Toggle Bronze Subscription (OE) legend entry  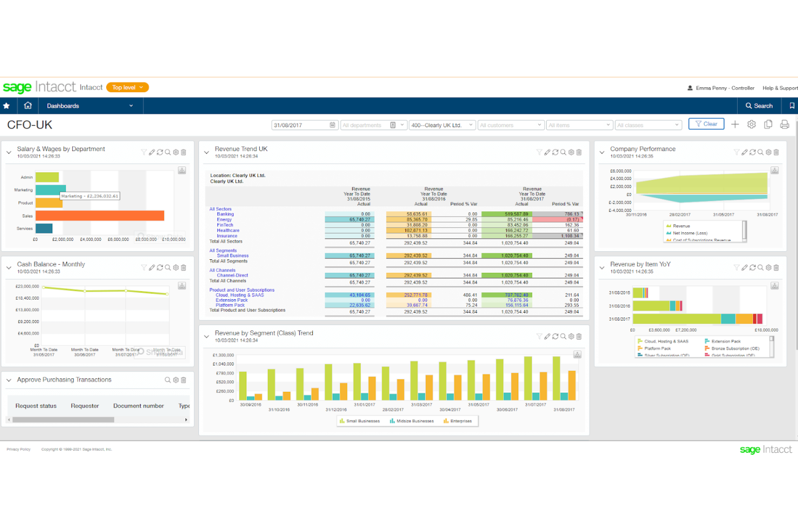(732, 349)
